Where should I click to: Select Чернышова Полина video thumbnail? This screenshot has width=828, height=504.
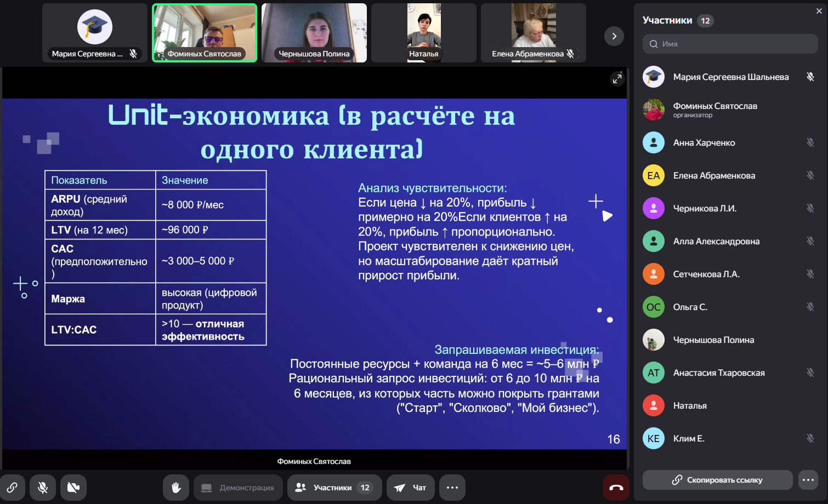tap(314, 33)
